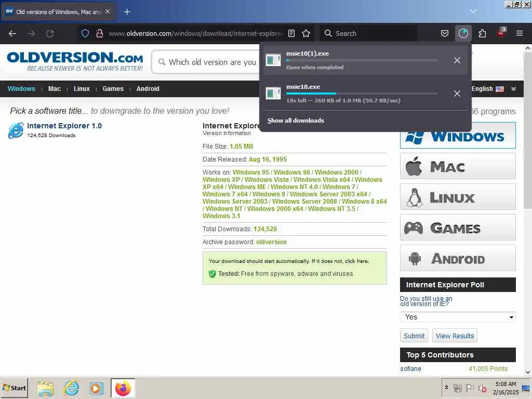Open the Windows Start button
Viewport: 532px width, 399px height.
(14, 388)
